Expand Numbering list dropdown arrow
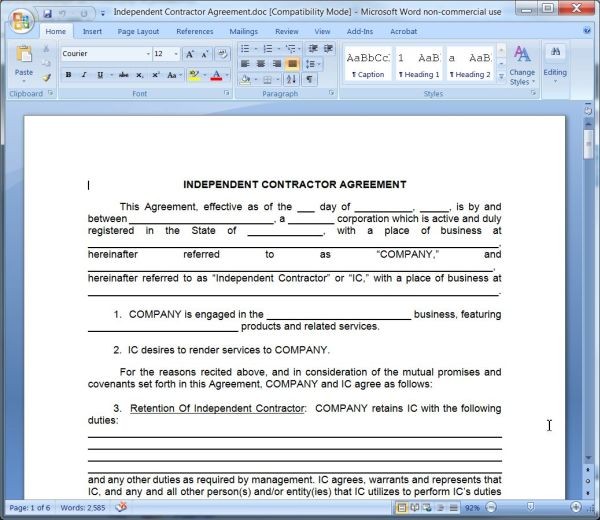 279,49
